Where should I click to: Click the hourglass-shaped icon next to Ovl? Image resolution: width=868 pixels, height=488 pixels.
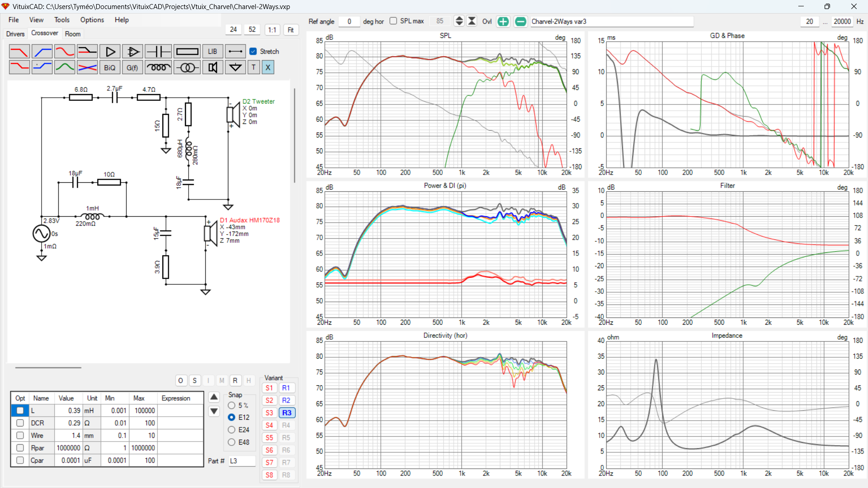coord(472,21)
